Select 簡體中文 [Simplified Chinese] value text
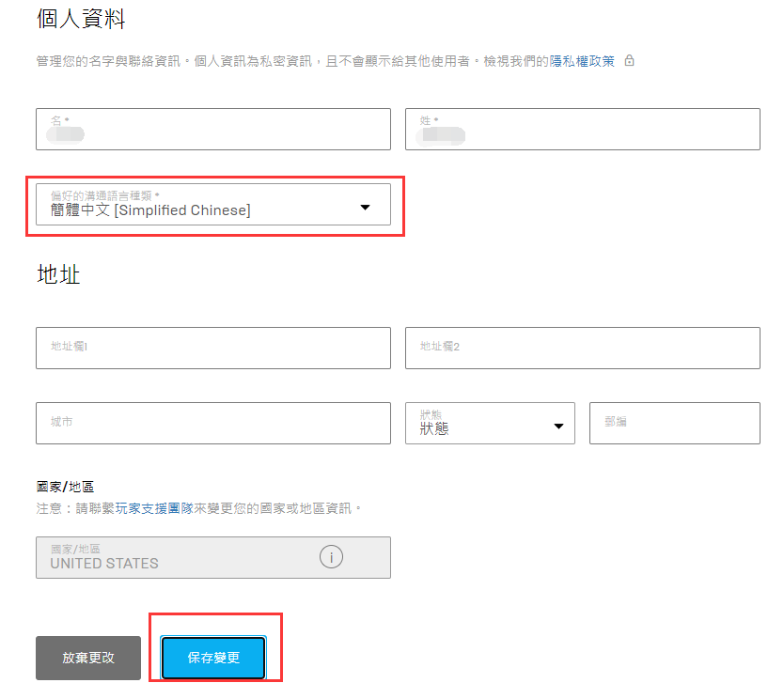 pyautogui.click(x=150, y=210)
